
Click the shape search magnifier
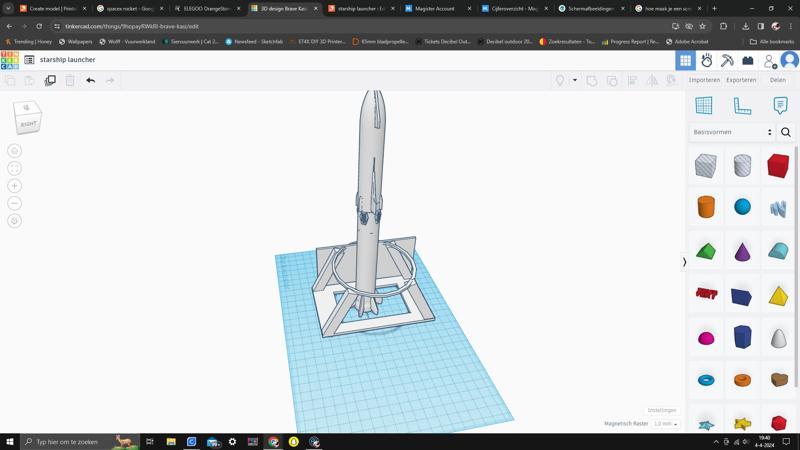click(786, 132)
